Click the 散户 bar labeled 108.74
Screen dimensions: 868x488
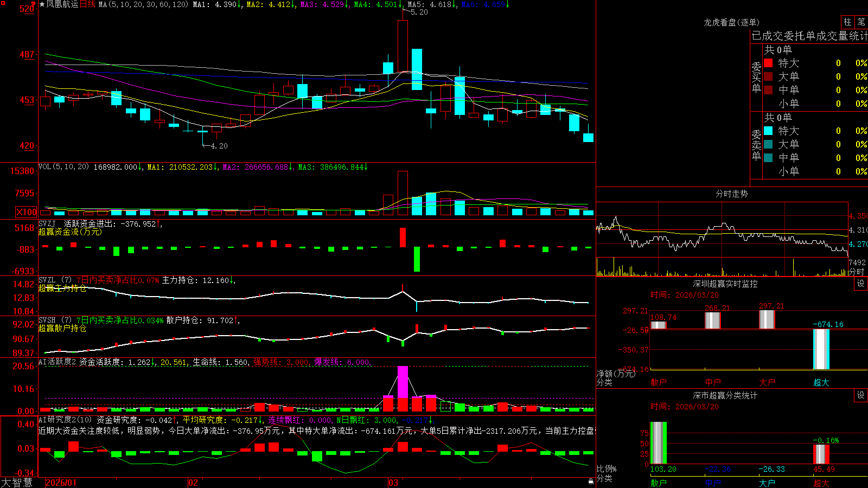coord(659,325)
